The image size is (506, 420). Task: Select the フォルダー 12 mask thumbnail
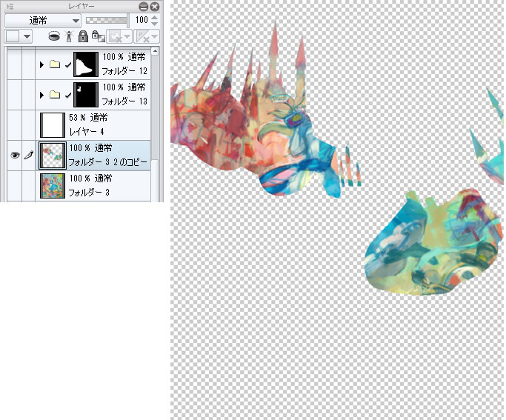click(86, 64)
